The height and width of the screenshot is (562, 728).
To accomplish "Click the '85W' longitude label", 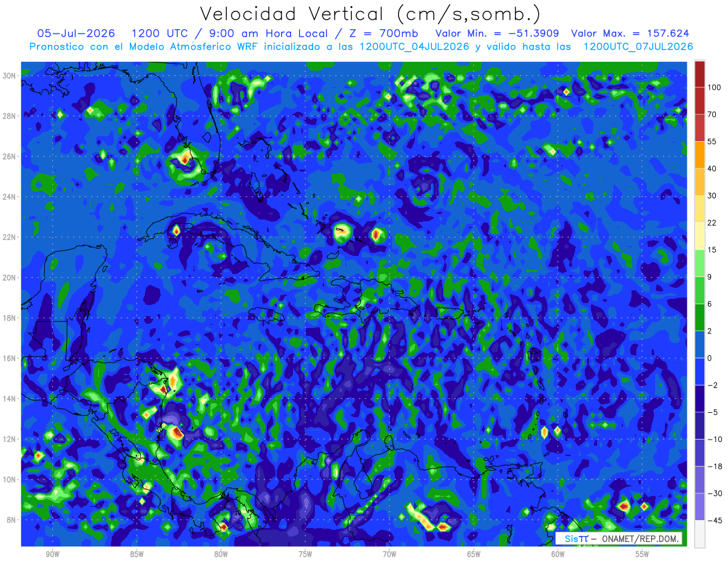I will point(136,554).
